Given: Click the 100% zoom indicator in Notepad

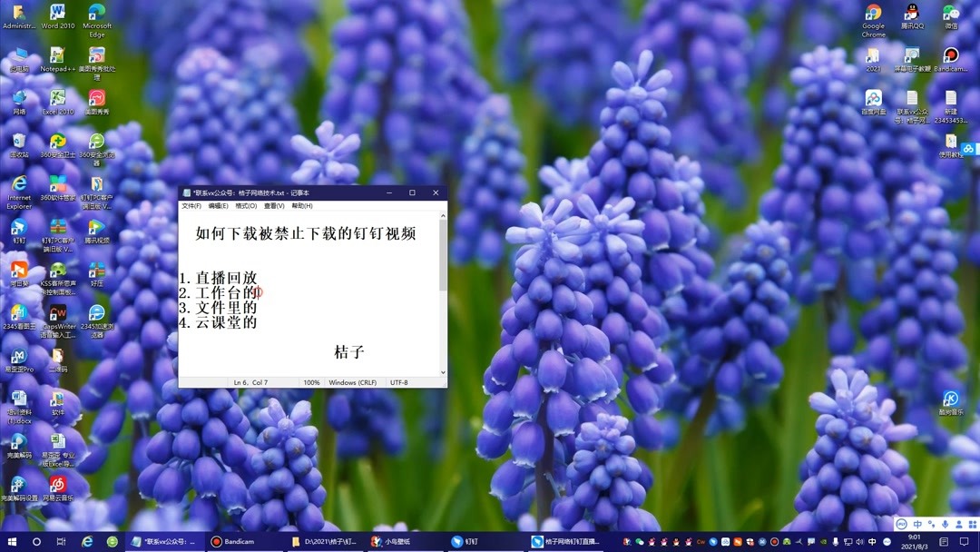Looking at the screenshot, I should [x=311, y=382].
